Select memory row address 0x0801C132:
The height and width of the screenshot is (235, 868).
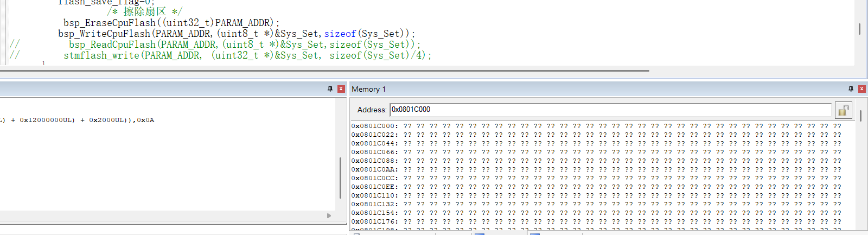(x=374, y=204)
